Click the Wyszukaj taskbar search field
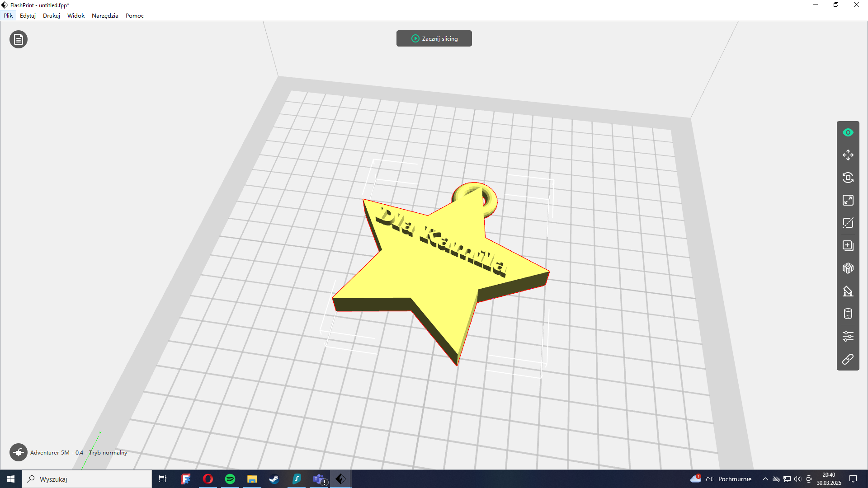Viewport: 868px width, 488px height. click(87, 479)
